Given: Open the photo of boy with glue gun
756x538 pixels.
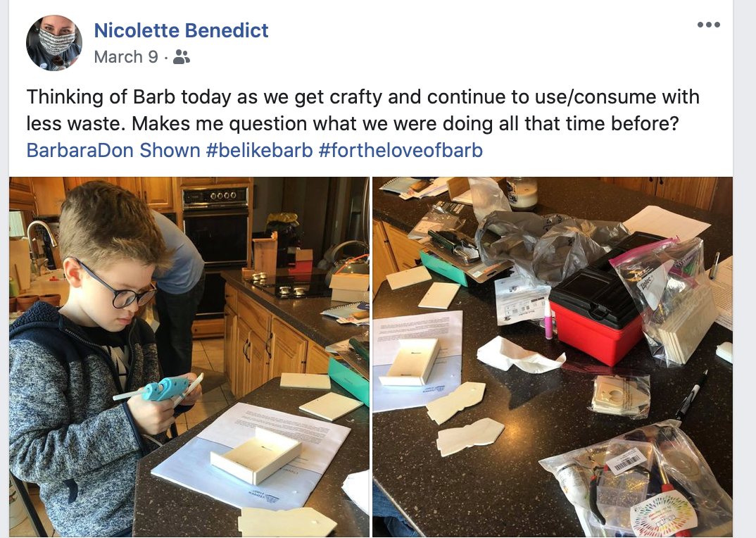Looking at the screenshot, I should coord(189,356).
